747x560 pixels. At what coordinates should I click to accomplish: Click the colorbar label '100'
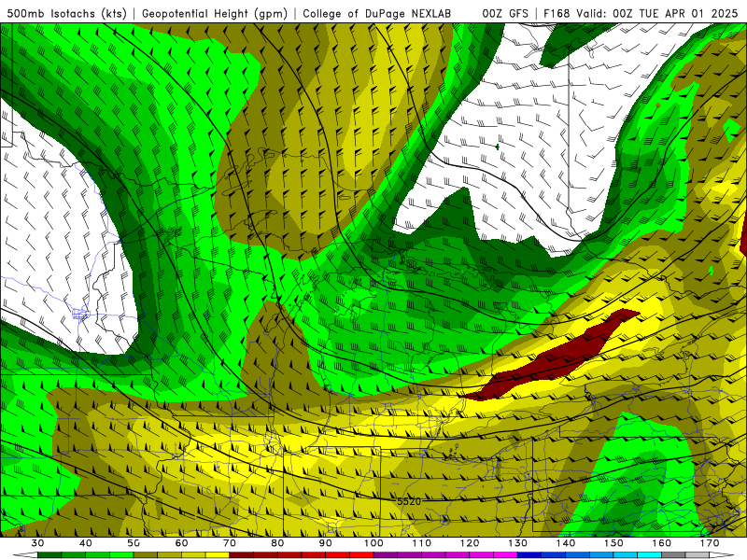pyautogui.click(x=373, y=543)
